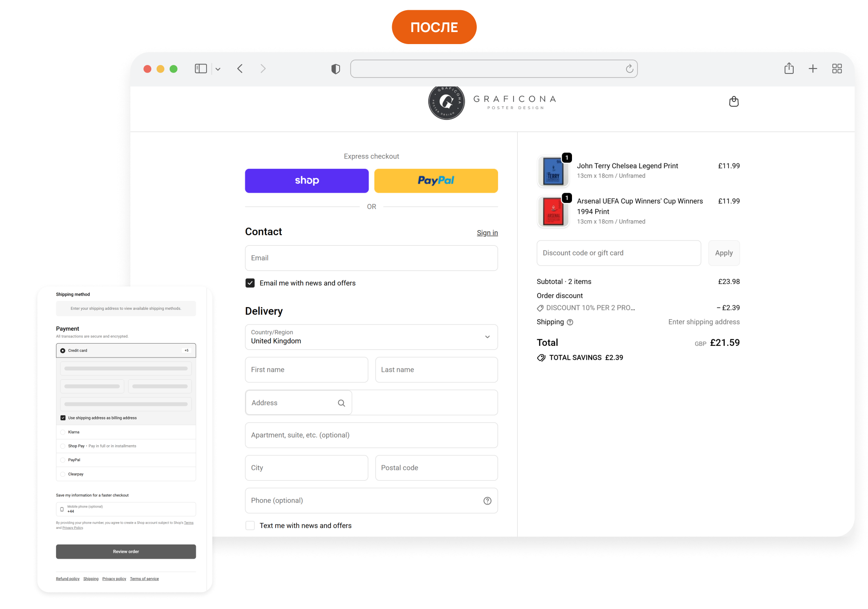Reload page using address bar refresh icon
The image size is (868, 609).
(x=629, y=69)
